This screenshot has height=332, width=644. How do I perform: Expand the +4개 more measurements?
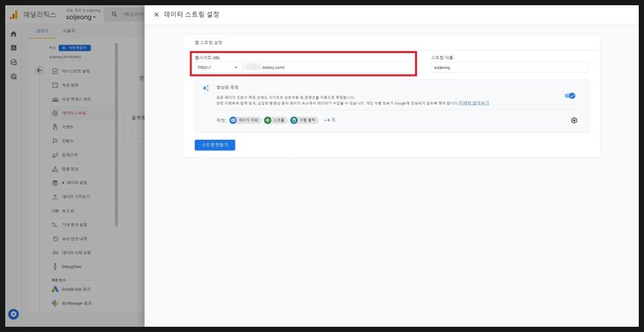[329, 120]
